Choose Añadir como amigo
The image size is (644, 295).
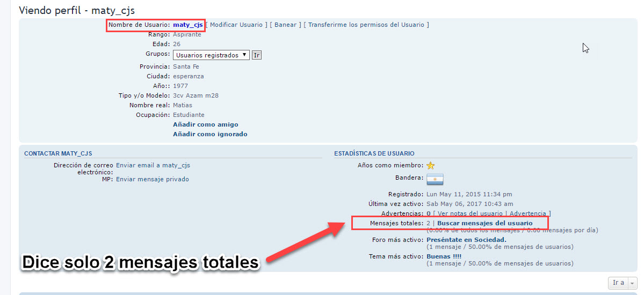coord(205,124)
